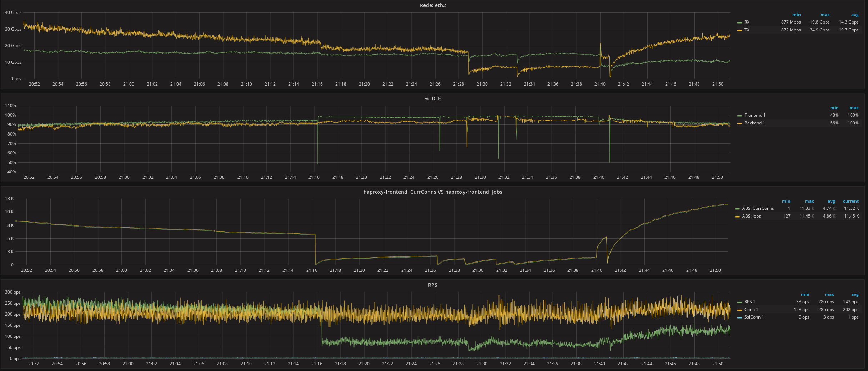Toggle the Frontend 1 series label
This screenshot has height=371, width=868.
[x=755, y=115]
